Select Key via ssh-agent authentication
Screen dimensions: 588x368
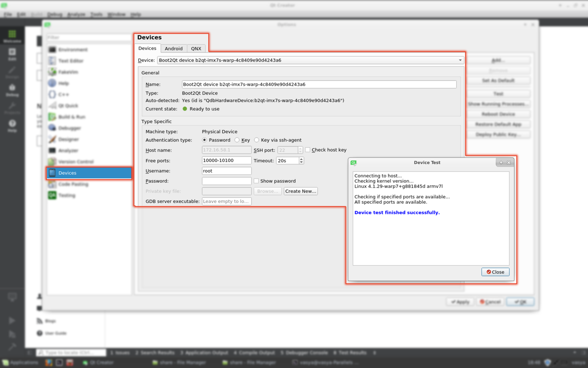[278, 140]
